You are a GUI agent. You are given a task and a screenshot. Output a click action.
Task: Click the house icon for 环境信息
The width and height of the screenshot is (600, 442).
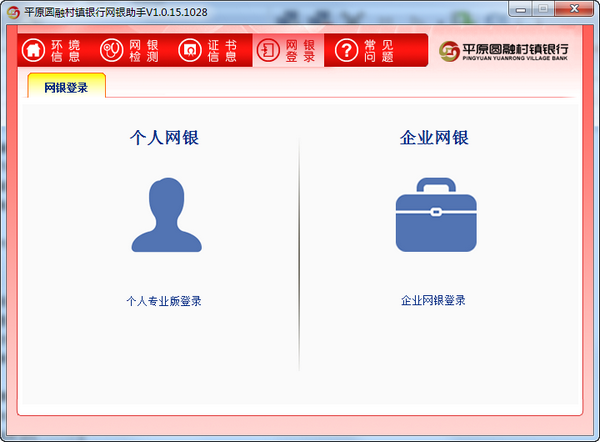coord(33,50)
